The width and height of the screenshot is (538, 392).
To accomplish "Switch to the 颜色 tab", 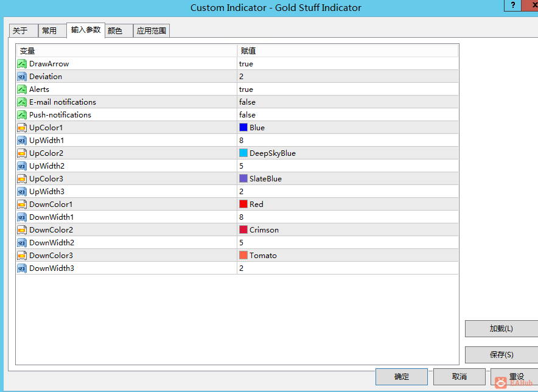I will tap(119, 31).
